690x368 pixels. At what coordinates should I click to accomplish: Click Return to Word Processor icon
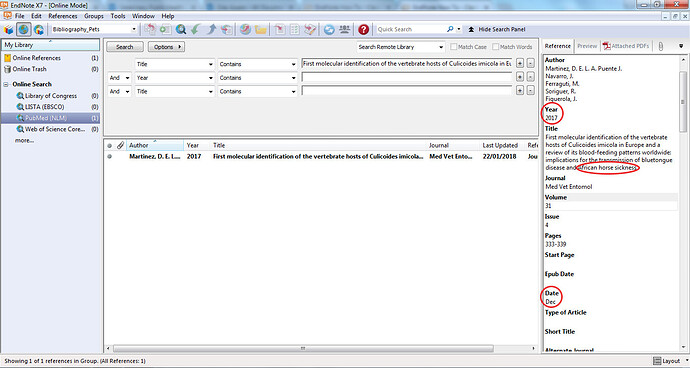310,29
